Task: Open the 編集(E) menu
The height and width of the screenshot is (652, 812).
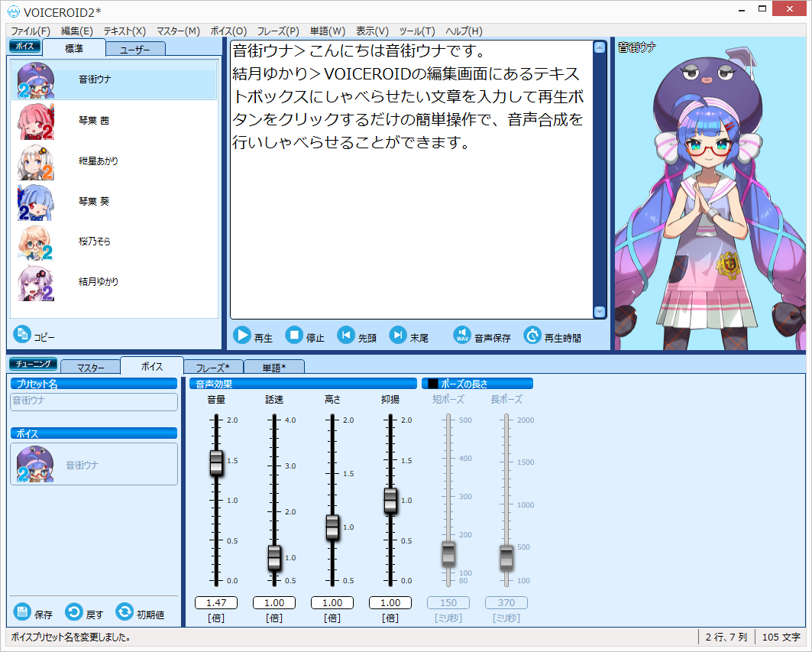Action: click(x=76, y=31)
